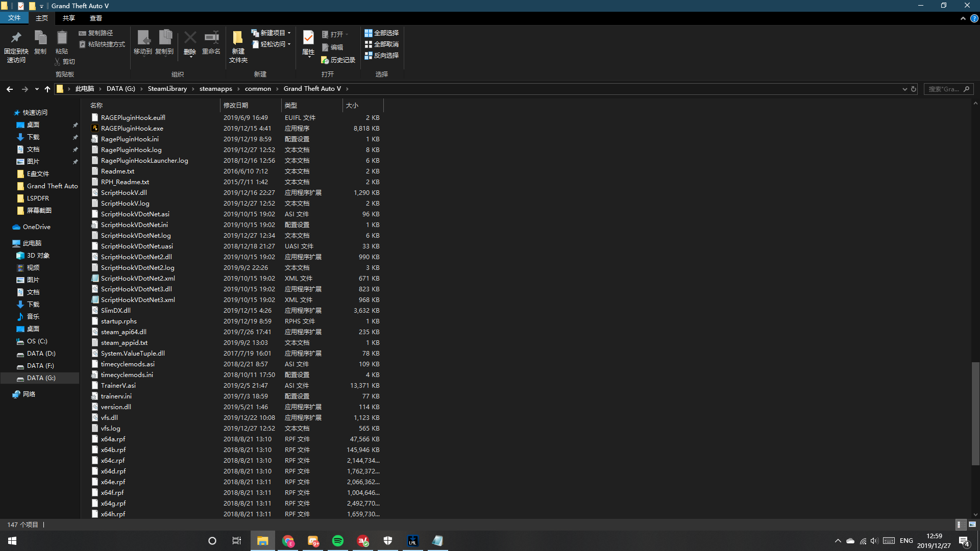Screen dimensions: 980x551
Task: Collapse the ribbon with the chevron
Action: (x=963, y=18)
